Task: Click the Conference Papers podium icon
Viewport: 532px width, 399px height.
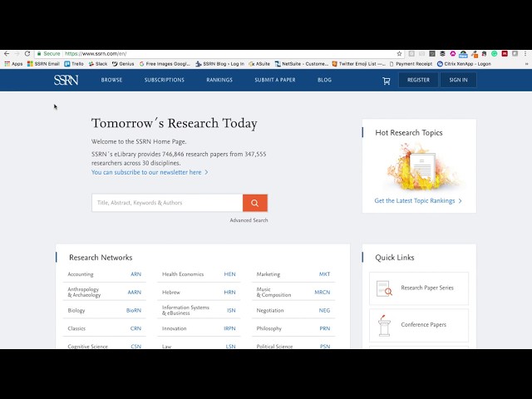Action: point(384,325)
